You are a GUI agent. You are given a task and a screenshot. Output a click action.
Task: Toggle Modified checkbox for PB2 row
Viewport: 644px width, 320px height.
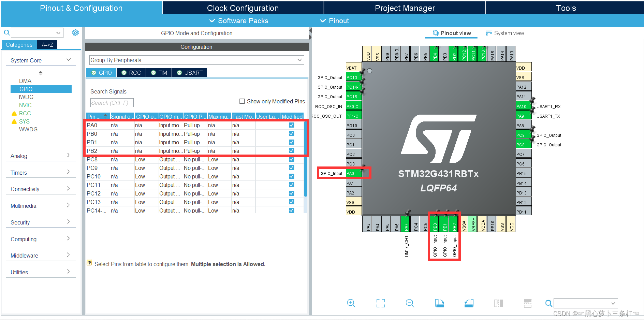(291, 150)
